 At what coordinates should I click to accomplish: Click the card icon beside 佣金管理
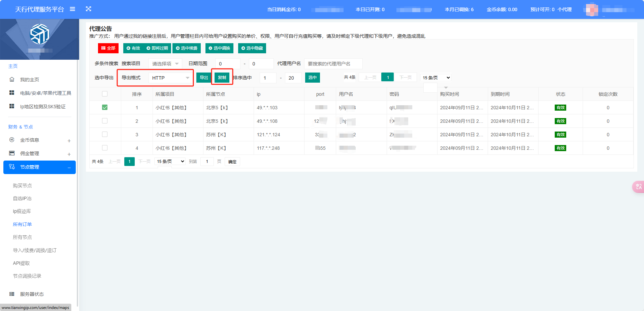[12, 153]
